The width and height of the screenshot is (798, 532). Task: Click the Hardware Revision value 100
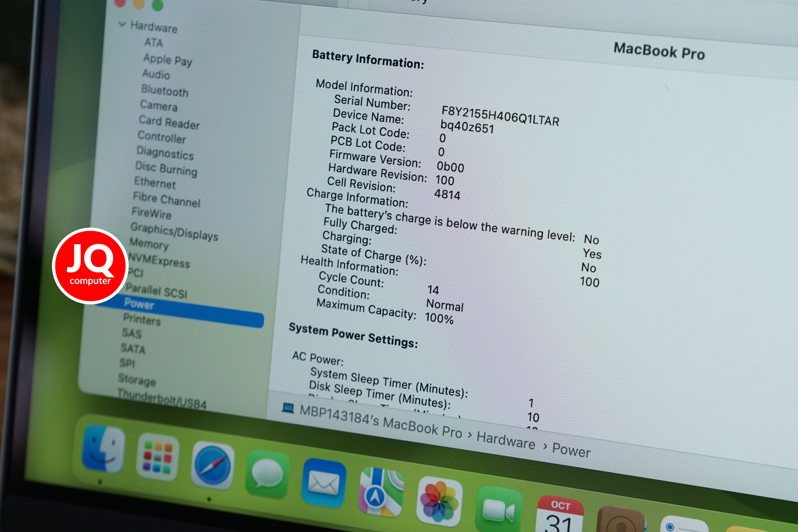point(444,181)
